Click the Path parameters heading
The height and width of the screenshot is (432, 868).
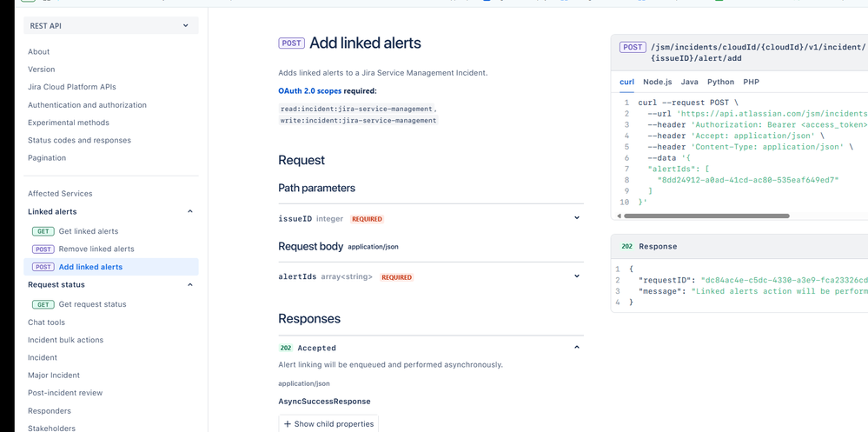pos(316,188)
